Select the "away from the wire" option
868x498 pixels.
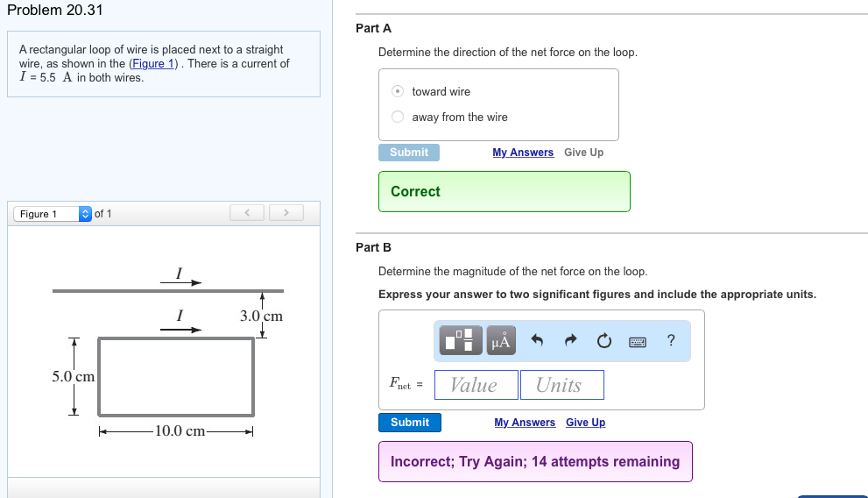(398, 117)
